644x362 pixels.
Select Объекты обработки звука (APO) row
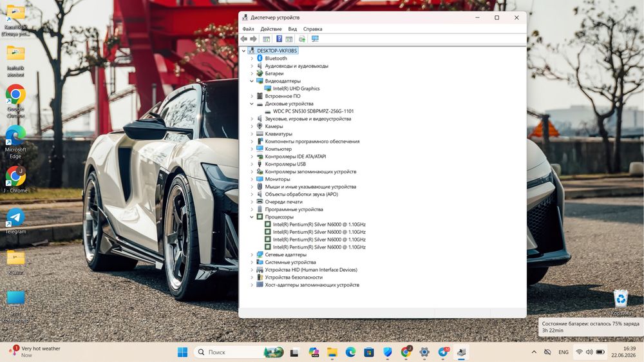pos(301,195)
